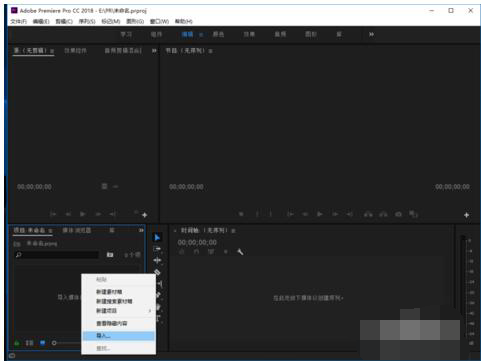Screen dimensions: 481x361
Task: Open the 序列(S) menu
Action: pyautogui.click(x=87, y=21)
